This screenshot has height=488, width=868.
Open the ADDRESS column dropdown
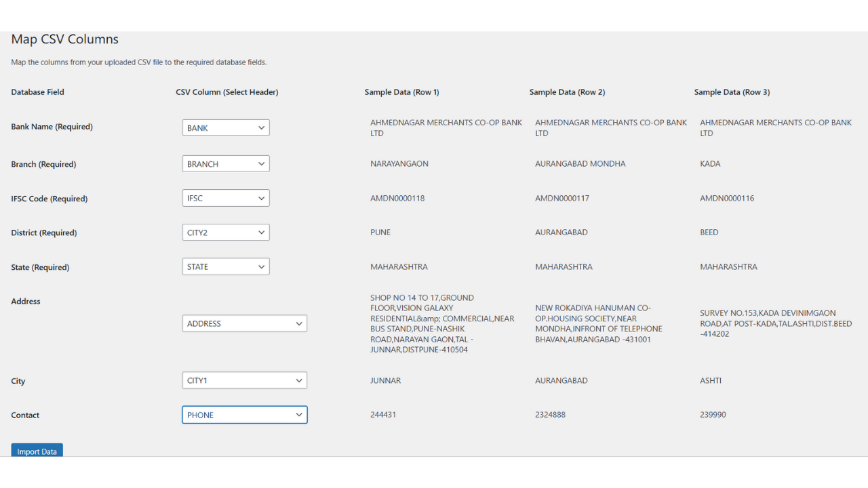coord(245,323)
